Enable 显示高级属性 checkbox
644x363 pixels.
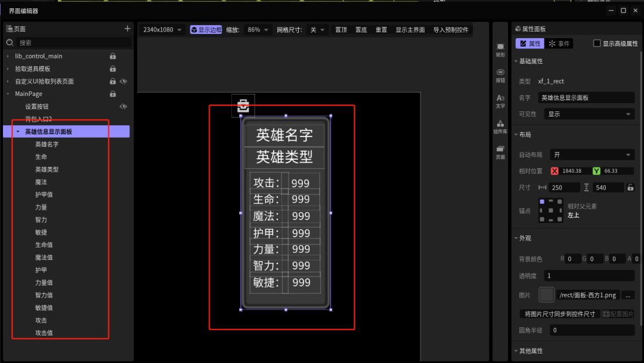(x=597, y=43)
